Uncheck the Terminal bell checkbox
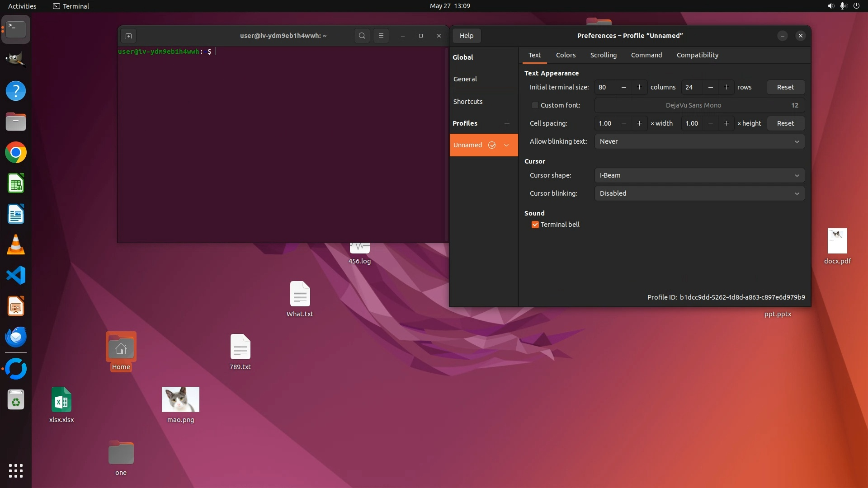The image size is (868, 488). click(x=535, y=225)
